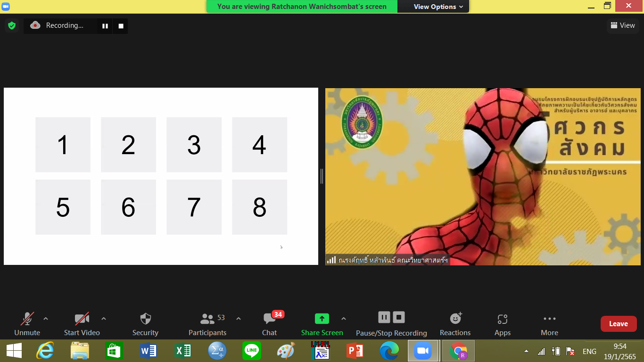
Task: Click the red Leave button
Action: 619,324
